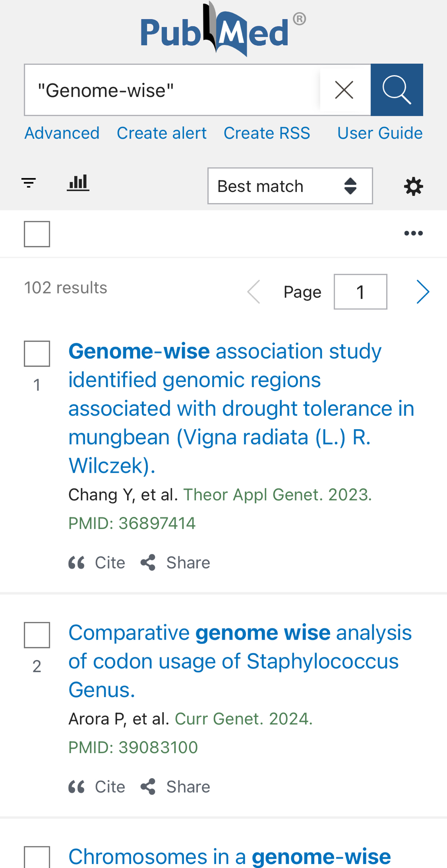Open the filters icon
The image size is (447, 868).
[x=29, y=183]
